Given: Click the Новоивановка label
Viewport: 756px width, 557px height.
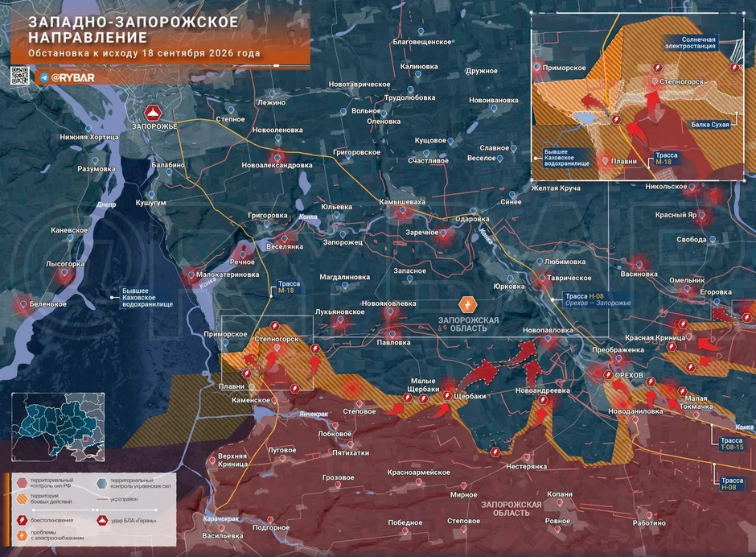Looking at the screenshot, I should tap(494, 101).
